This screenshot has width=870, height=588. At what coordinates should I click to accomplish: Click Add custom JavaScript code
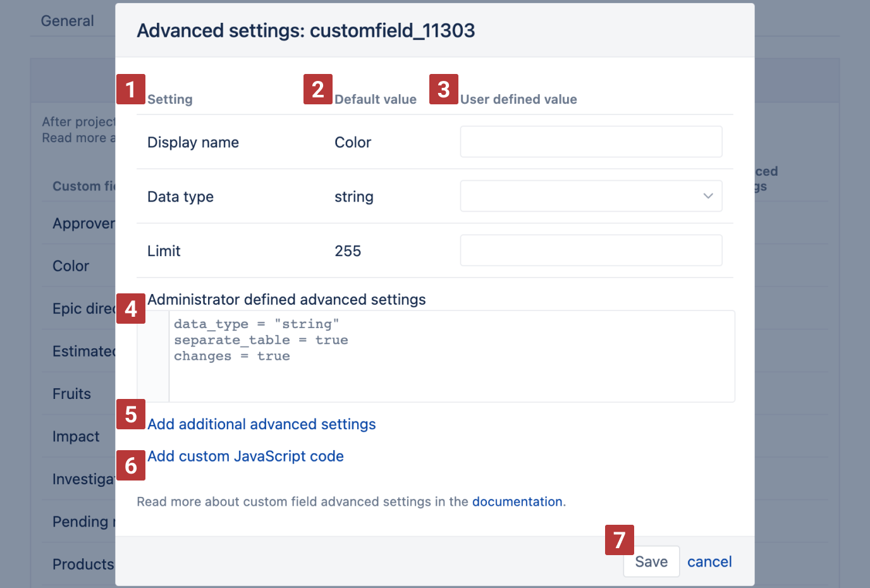click(245, 456)
